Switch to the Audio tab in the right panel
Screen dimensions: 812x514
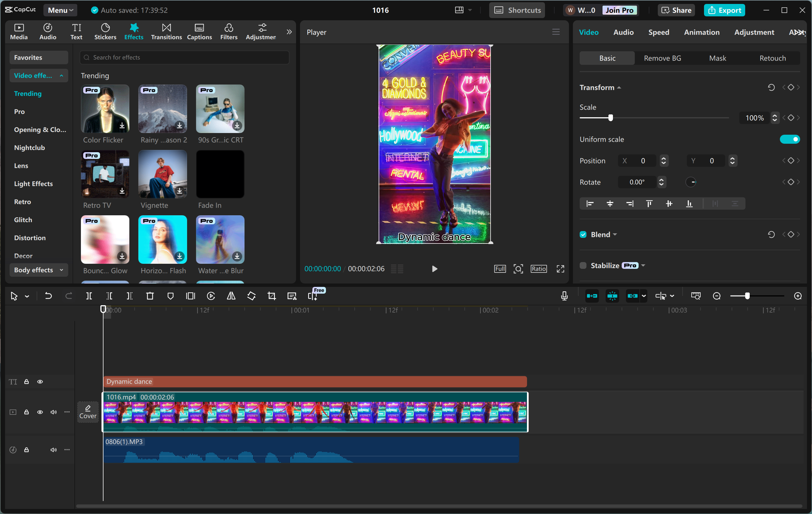(623, 32)
